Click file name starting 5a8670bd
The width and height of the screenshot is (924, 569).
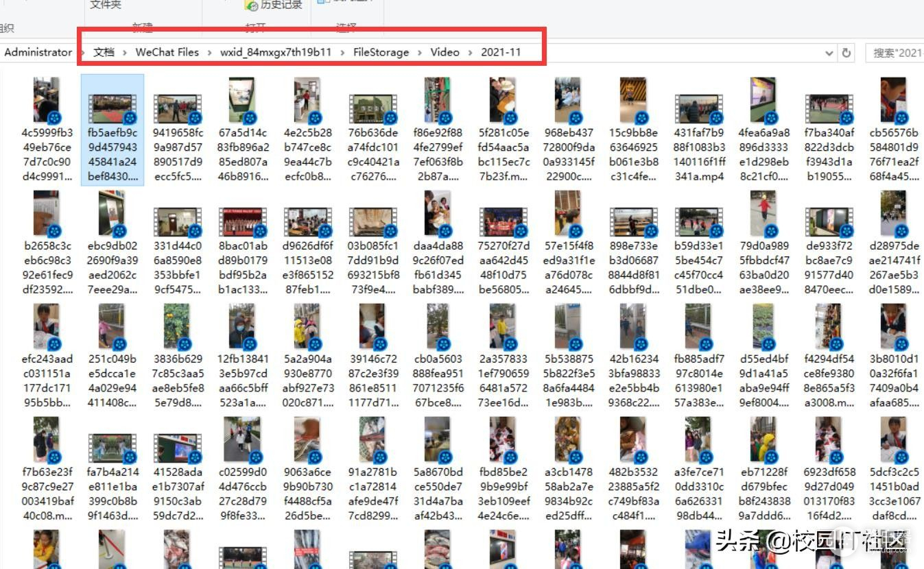[438, 494]
